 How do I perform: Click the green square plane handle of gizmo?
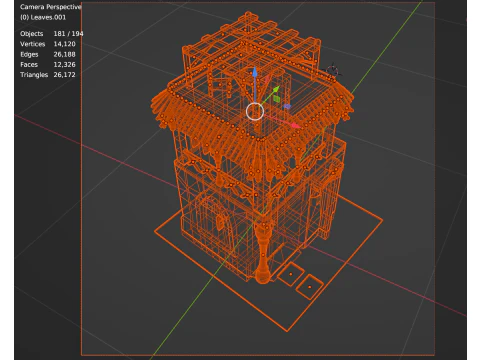[x=277, y=99]
